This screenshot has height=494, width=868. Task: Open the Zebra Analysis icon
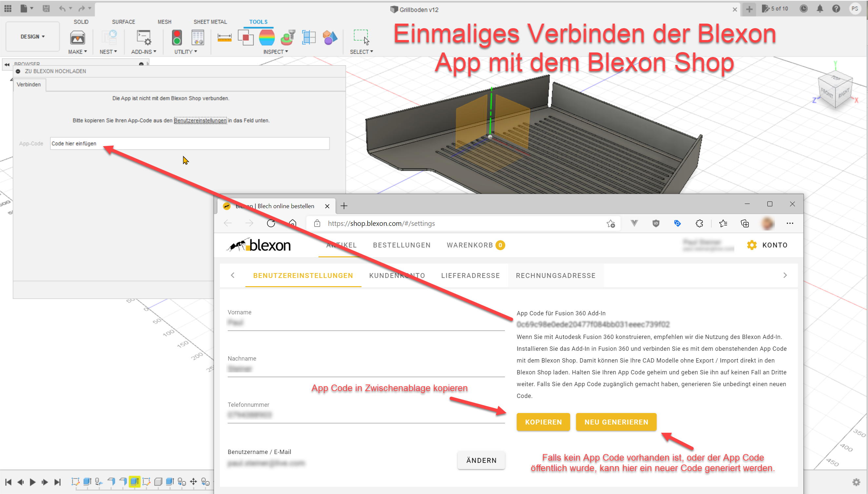[267, 38]
